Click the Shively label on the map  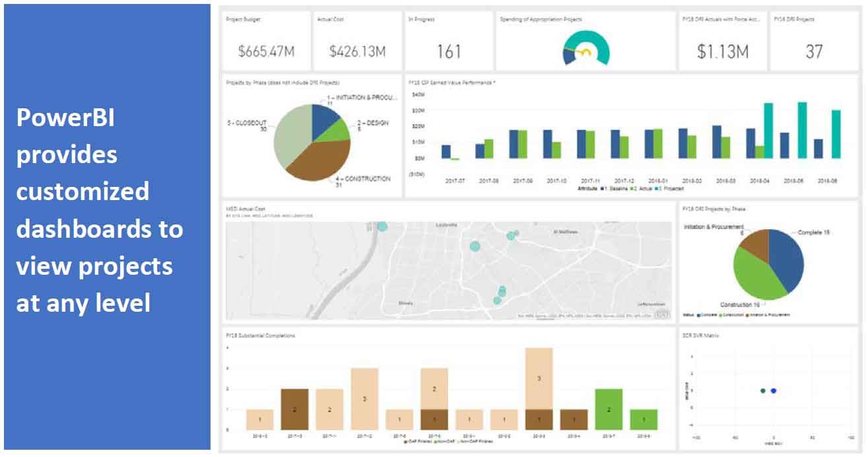[407, 302]
